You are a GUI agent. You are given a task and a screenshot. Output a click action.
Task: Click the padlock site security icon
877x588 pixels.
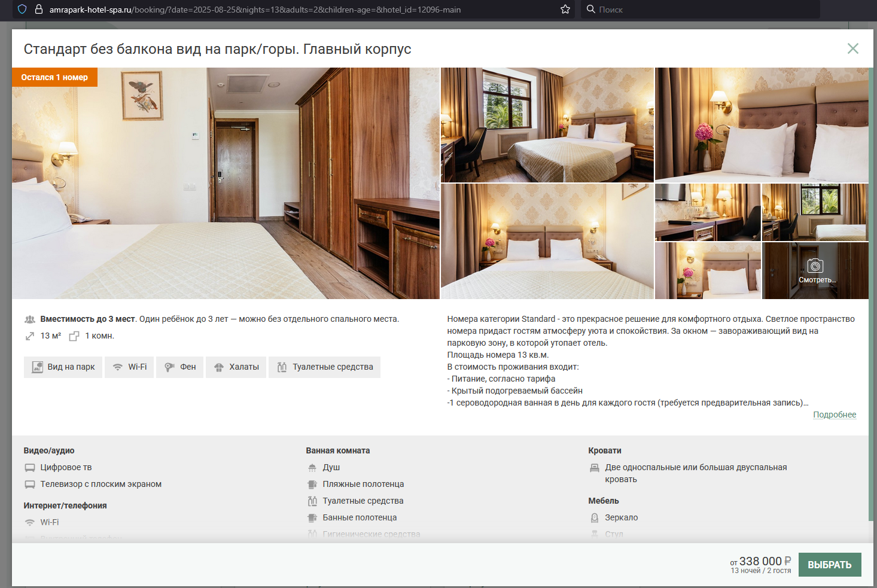(x=39, y=10)
